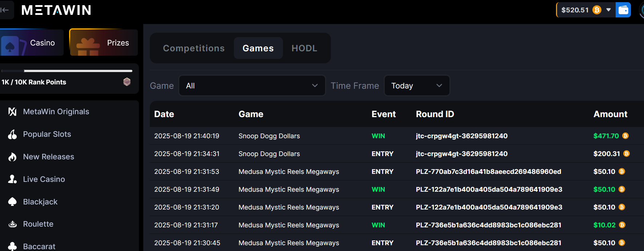Click the $471.70 win amount
This screenshot has height=251, width=644.
point(606,136)
